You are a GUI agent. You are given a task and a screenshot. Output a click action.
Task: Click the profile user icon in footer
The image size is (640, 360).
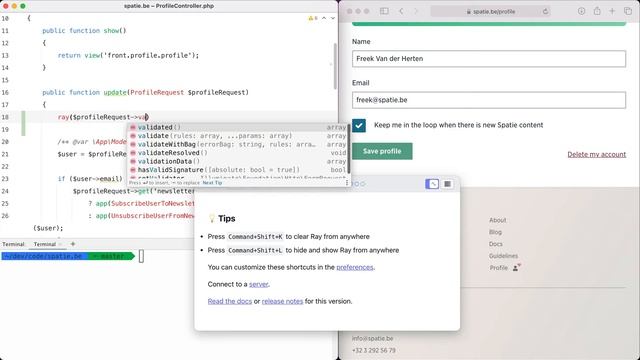516,268
